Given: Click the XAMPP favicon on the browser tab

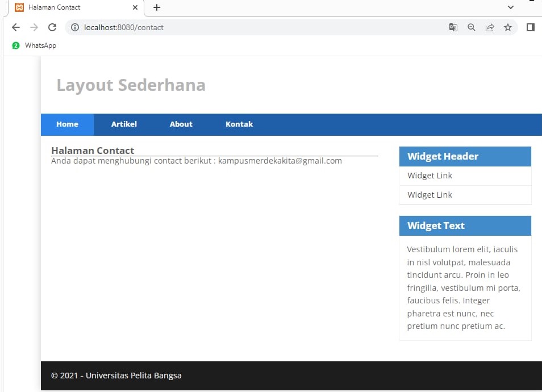Looking at the screenshot, I should pos(19,8).
